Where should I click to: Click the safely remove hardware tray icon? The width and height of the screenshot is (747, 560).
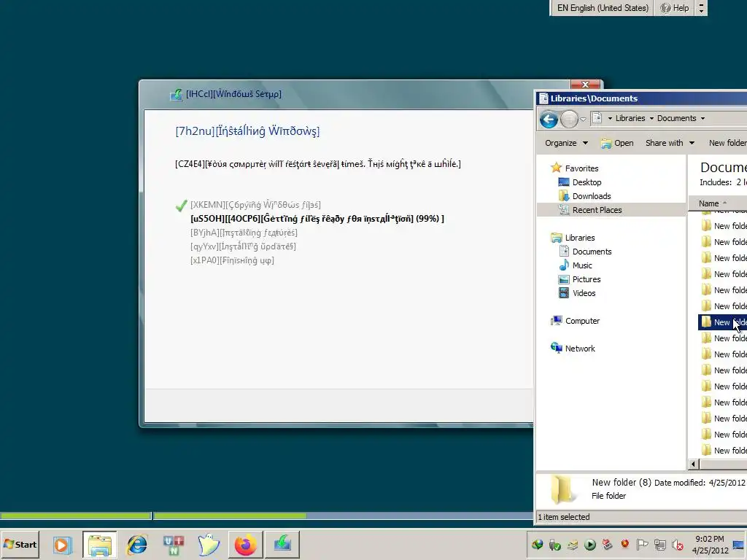point(555,544)
